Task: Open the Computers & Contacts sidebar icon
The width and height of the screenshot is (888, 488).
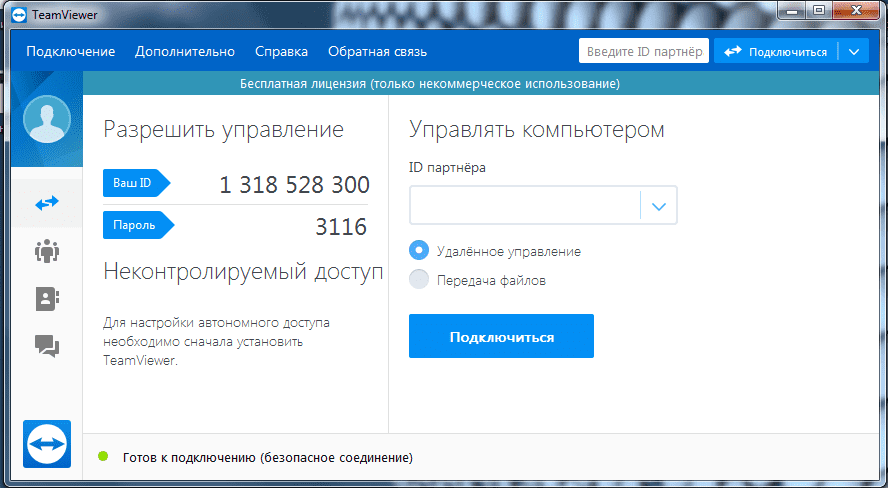Action: click(47, 299)
